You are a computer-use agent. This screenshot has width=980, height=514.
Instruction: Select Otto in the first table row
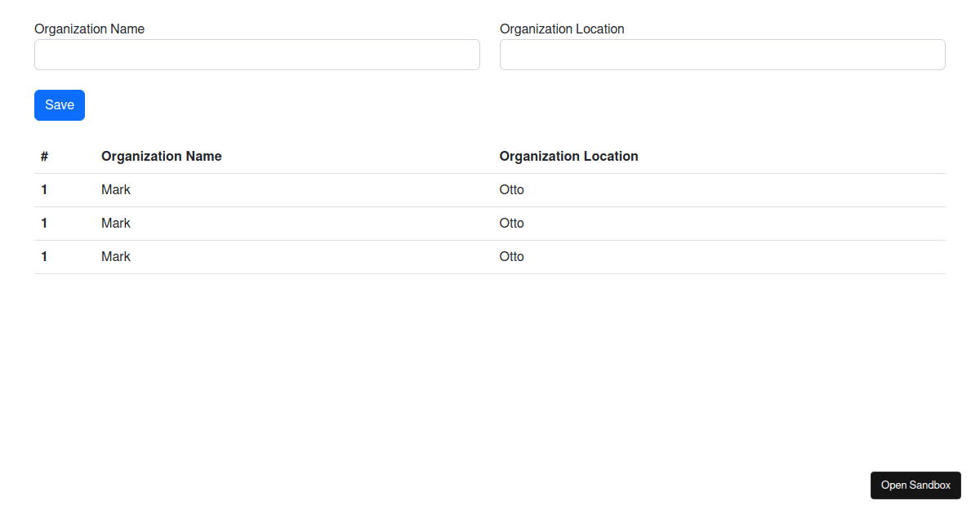(x=511, y=189)
